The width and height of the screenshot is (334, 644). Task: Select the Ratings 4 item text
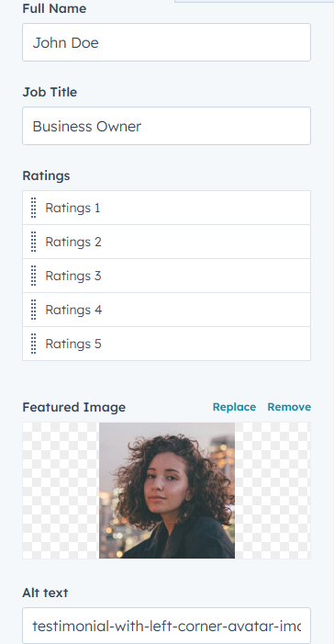(x=73, y=310)
